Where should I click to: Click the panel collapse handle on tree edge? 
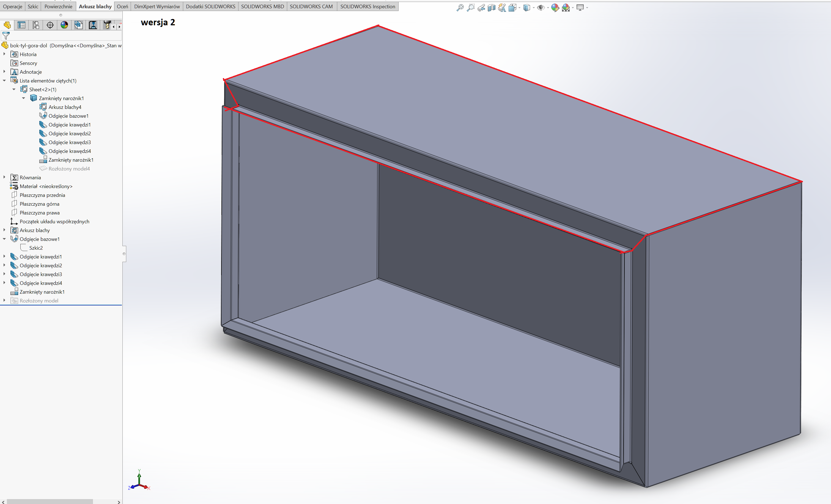pyautogui.click(x=124, y=254)
